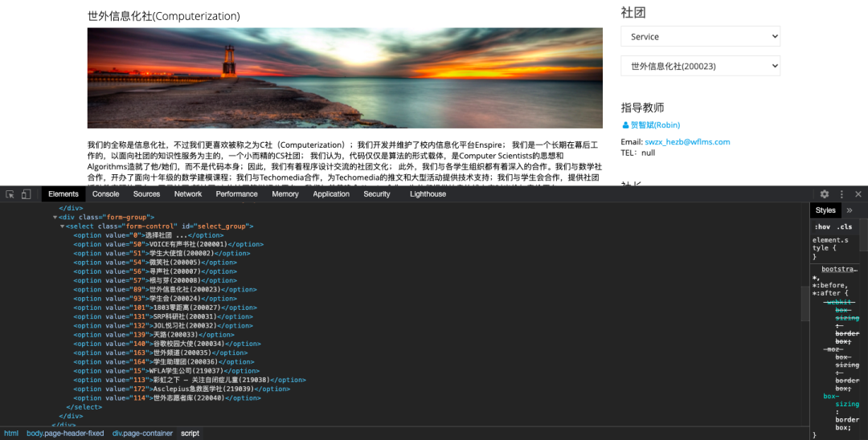This screenshot has width=868, height=440.
Task: Open the DevTools three-dot customize menu
Action: pos(841,194)
